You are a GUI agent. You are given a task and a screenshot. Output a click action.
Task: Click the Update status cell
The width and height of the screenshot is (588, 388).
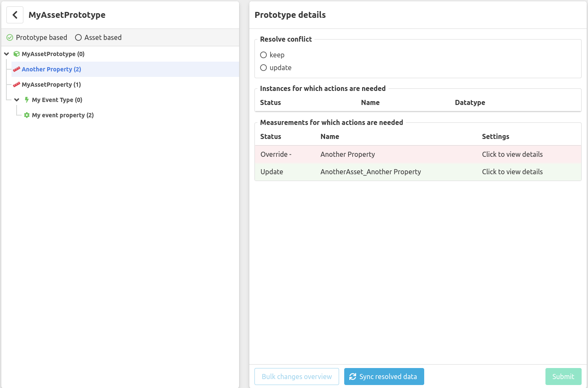(x=272, y=172)
